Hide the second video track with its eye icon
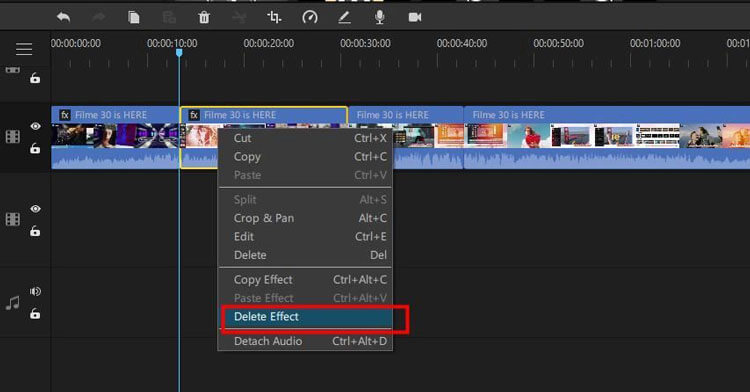The height and width of the screenshot is (392, 750). (35, 209)
